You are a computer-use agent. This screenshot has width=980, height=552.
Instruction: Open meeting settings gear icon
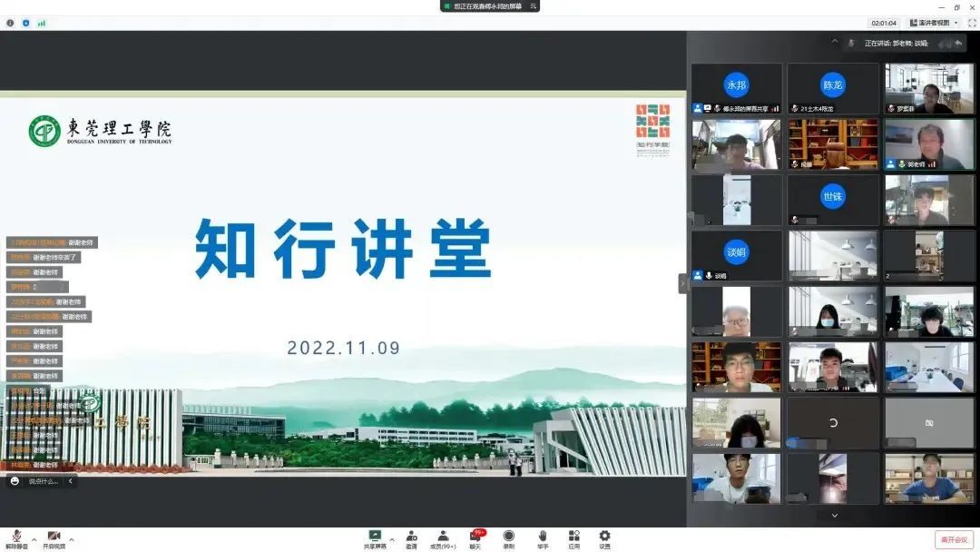click(604, 537)
